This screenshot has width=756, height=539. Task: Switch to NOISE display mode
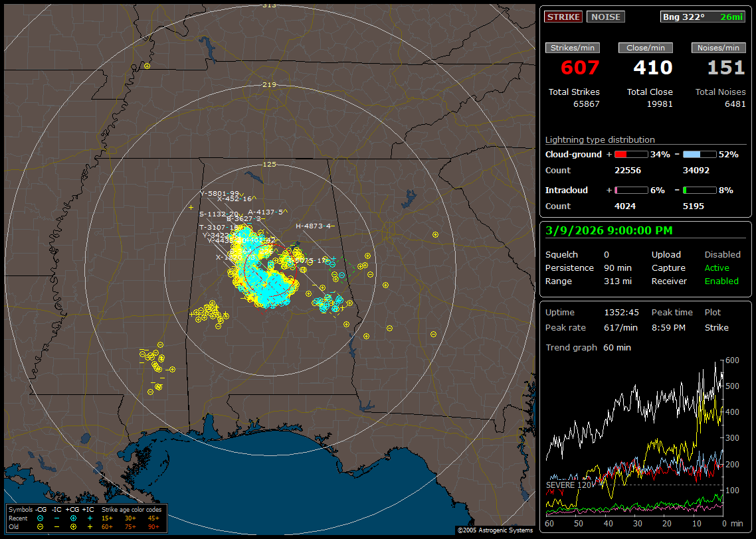pos(605,17)
